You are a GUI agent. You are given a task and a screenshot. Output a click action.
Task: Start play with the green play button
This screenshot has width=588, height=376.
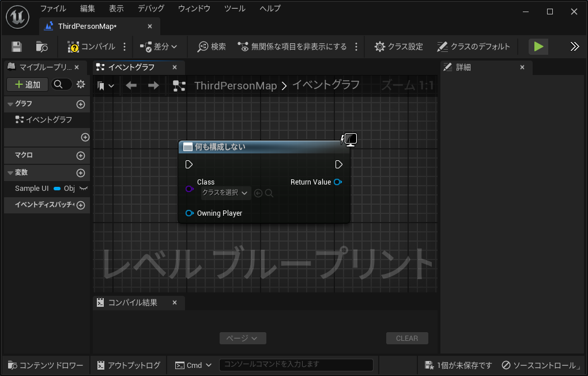coord(538,47)
